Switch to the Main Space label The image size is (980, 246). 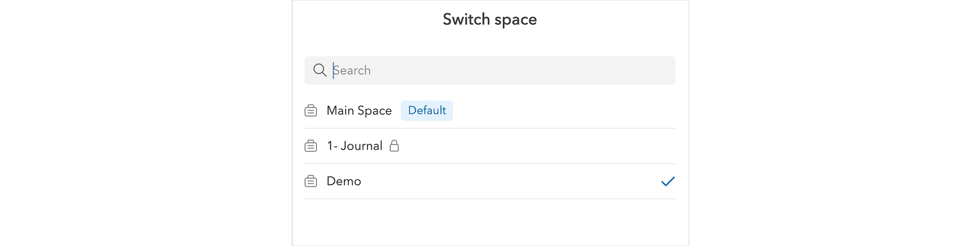click(359, 111)
